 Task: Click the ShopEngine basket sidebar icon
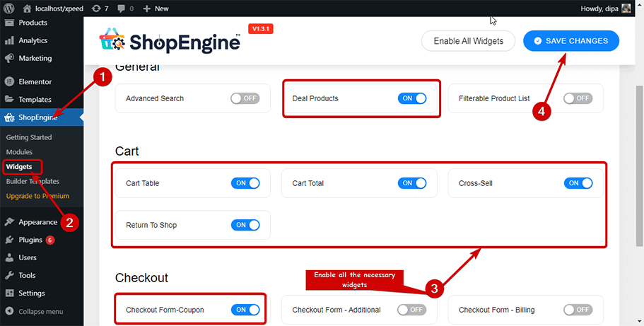click(9, 118)
